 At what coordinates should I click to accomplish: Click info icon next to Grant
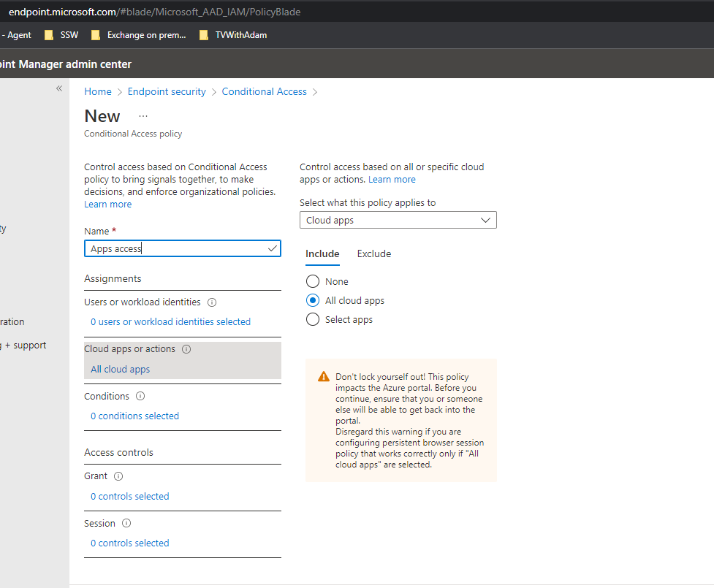click(x=118, y=476)
